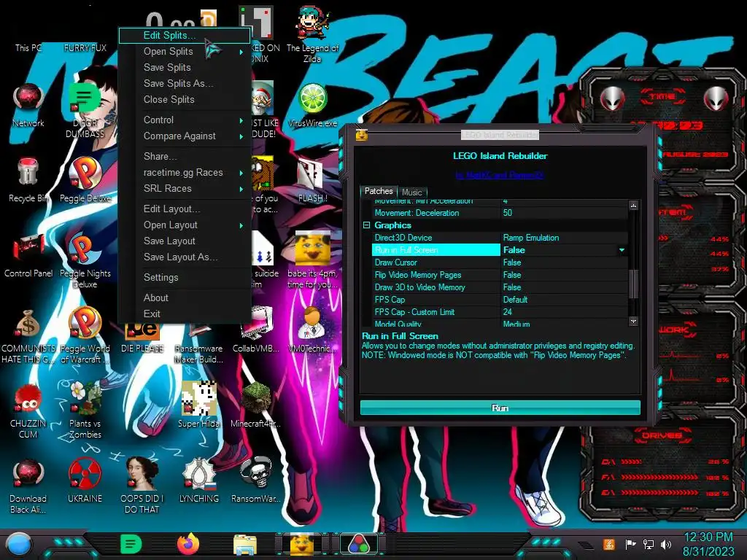This screenshot has height=560, width=747.
Task: Switch to the Music tab
Action: tap(412, 192)
